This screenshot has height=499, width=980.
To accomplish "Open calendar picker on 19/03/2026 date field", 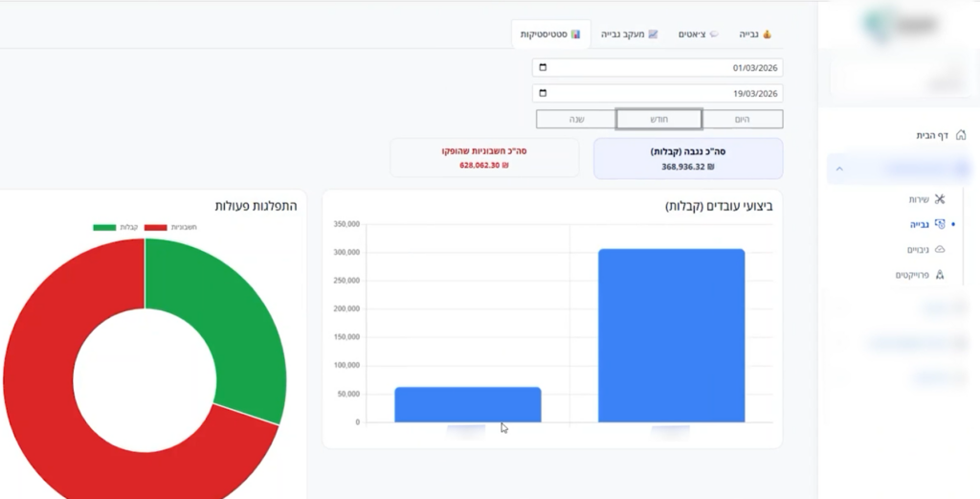I will click(x=544, y=93).
